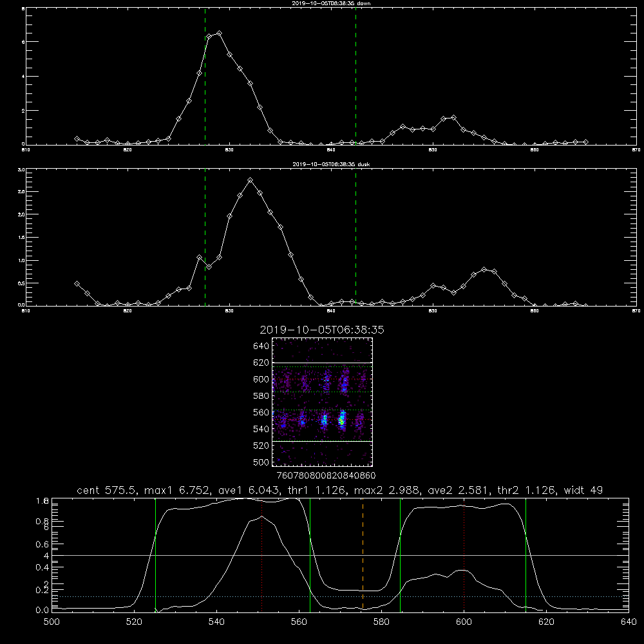The width and height of the screenshot is (644, 644).
Task: Click the red dotted line at 600 in profile plot
Action: tap(464, 555)
